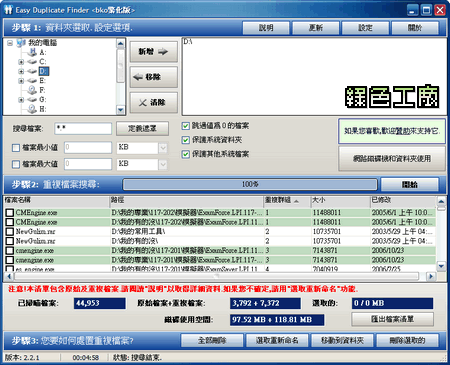Select the My Computer icon in tree
Screen dimensions: 450x365
[x=21, y=43]
